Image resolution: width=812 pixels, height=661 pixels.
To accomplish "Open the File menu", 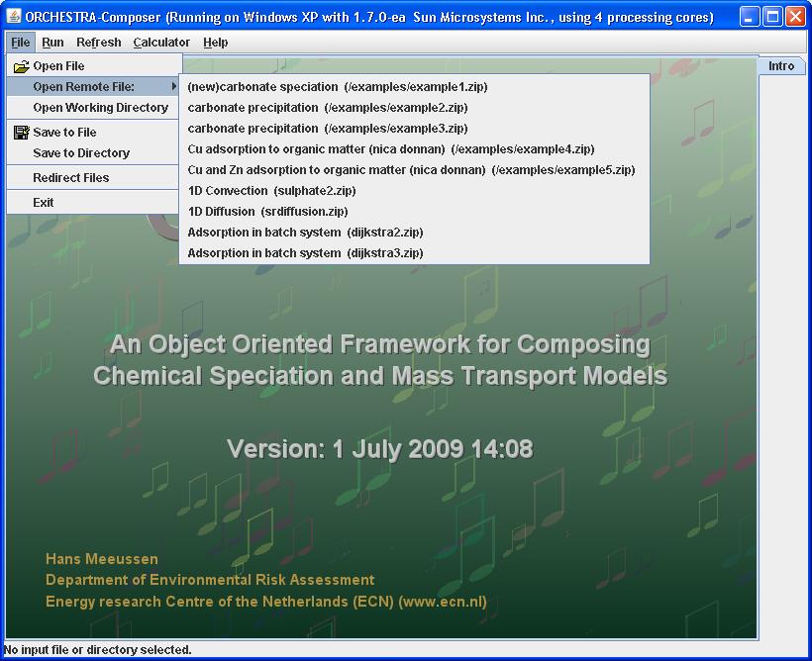I will tap(21, 42).
